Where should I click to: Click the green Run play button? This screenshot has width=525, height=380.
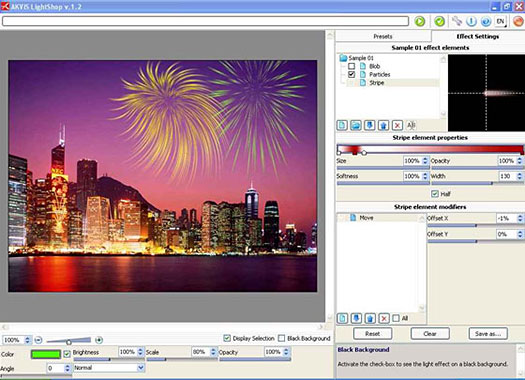click(420, 21)
